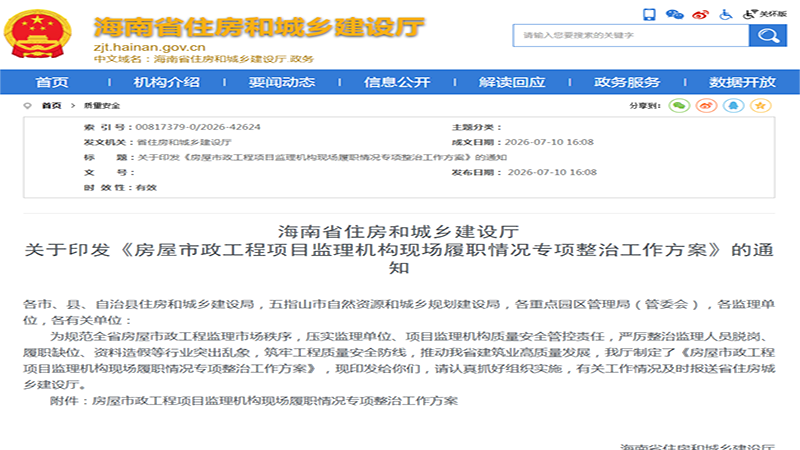Focus the keyword search input field
This screenshot has width=800, height=450.
click(x=631, y=36)
